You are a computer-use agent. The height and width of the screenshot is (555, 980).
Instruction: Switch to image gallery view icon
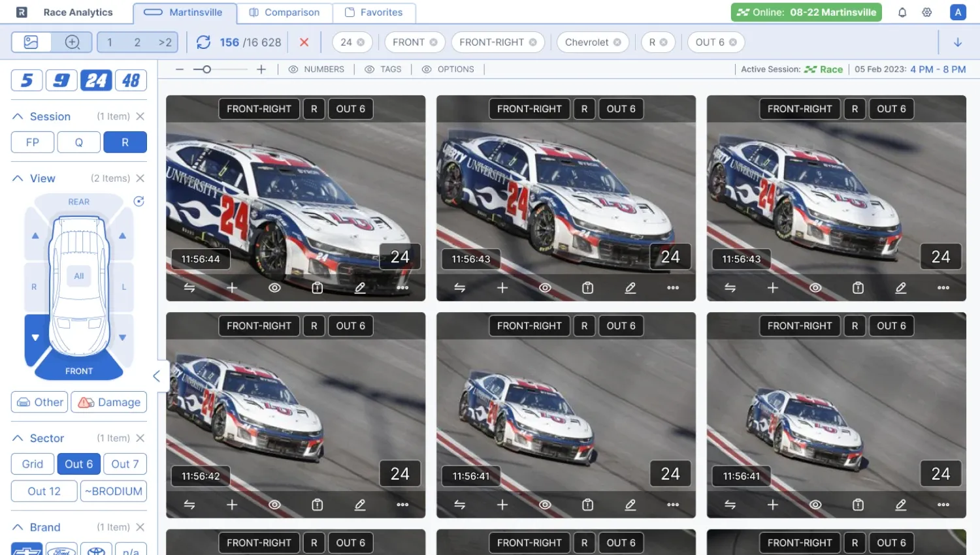[x=31, y=42]
